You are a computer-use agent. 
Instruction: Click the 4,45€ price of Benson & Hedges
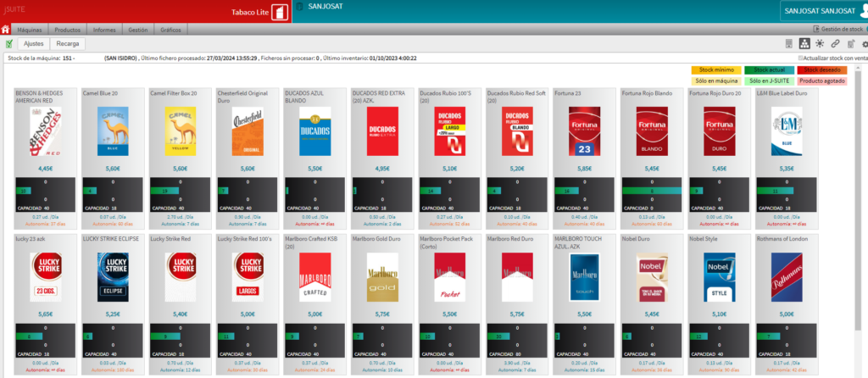click(x=46, y=169)
